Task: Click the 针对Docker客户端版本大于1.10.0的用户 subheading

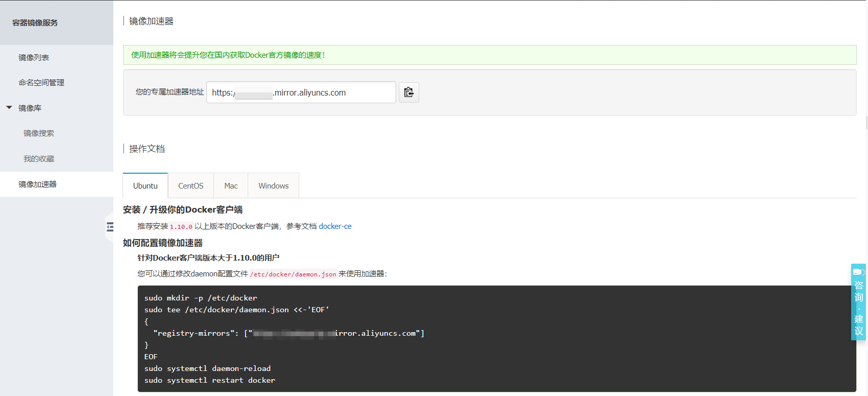Action: point(208,258)
